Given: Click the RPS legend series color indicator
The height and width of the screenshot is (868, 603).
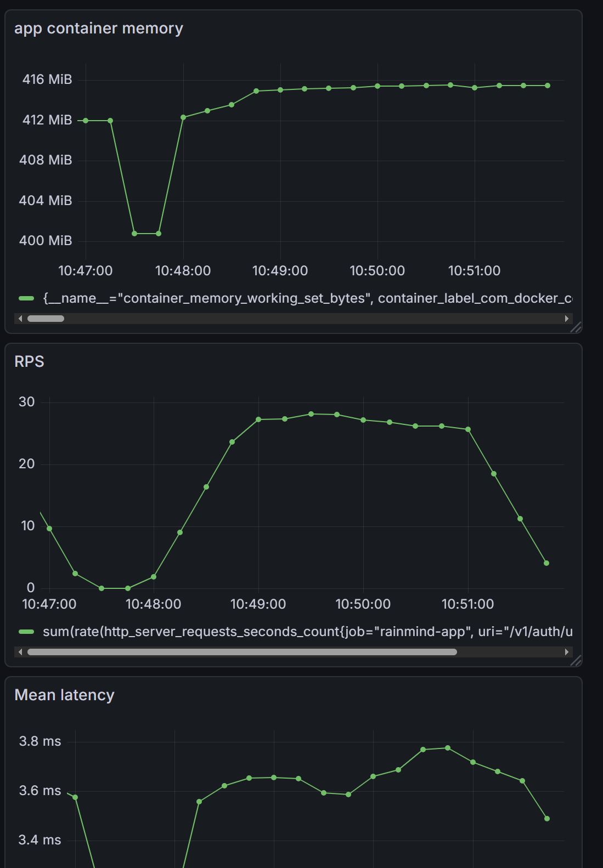Looking at the screenshot, I should click(26, 632).
